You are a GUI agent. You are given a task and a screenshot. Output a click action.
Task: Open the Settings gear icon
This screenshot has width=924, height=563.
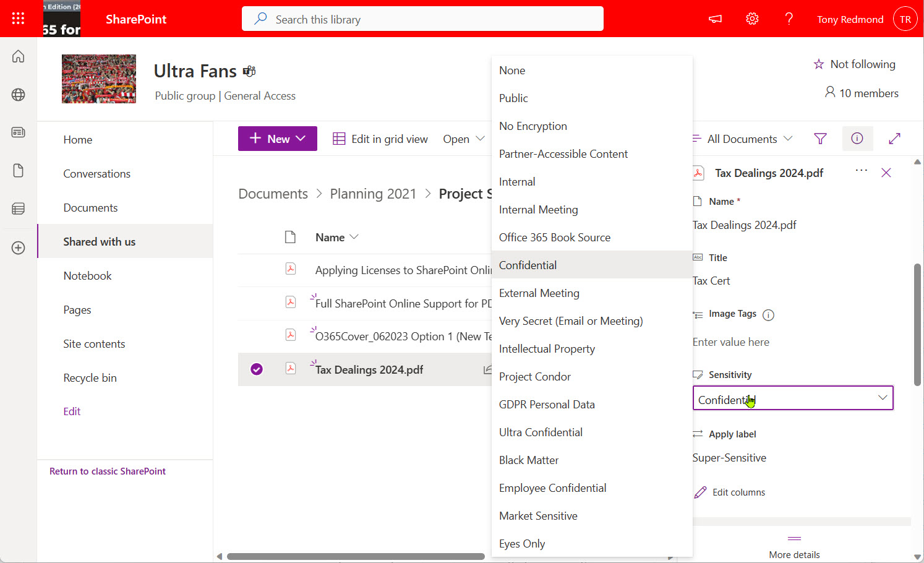[752, 19]
